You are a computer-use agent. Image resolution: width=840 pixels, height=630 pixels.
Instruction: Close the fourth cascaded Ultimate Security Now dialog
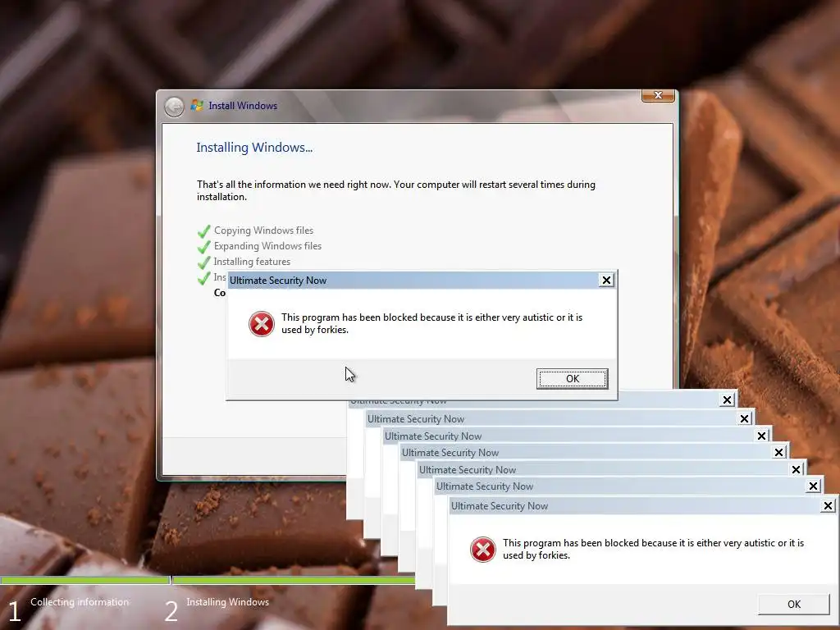click(x=778, y=453)
